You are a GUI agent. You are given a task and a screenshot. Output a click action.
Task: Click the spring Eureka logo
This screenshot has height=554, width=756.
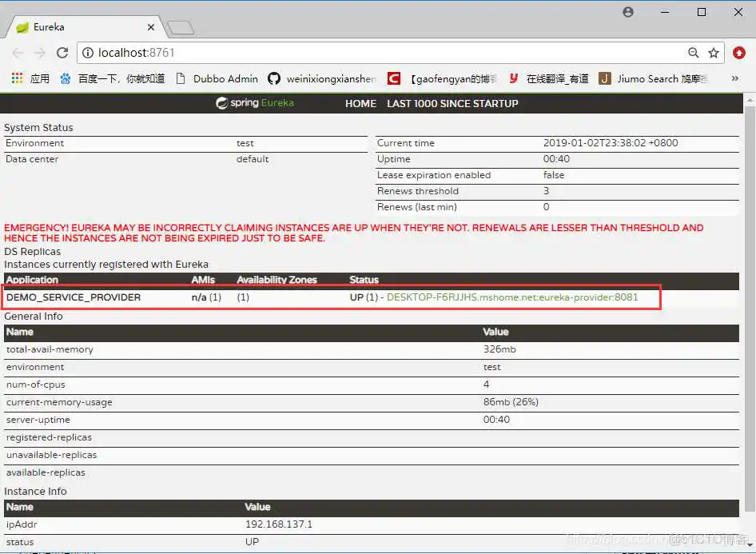pos(255,103)
